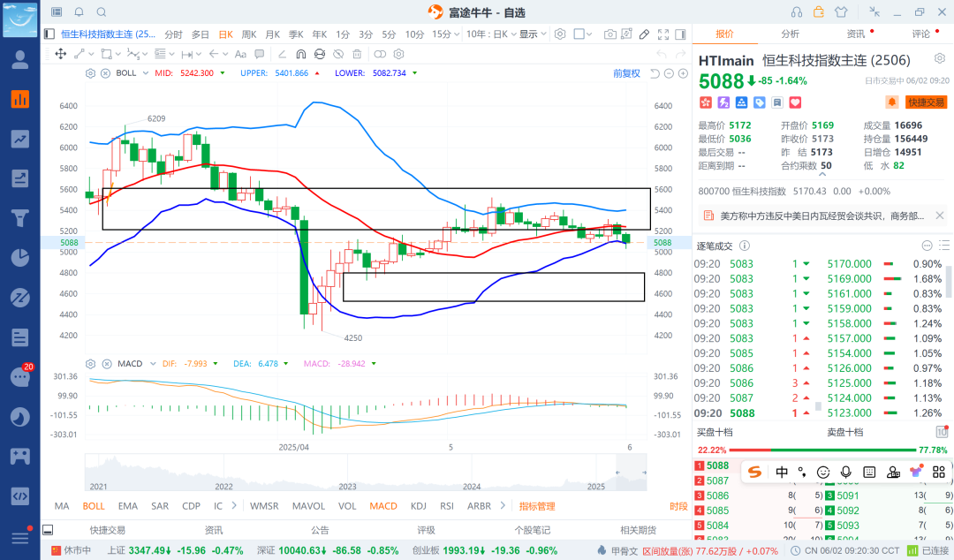This screenshot has width=954, height=560.
Task: Open the 美方称中方违反 news headline
Action: tap(822, 216)
